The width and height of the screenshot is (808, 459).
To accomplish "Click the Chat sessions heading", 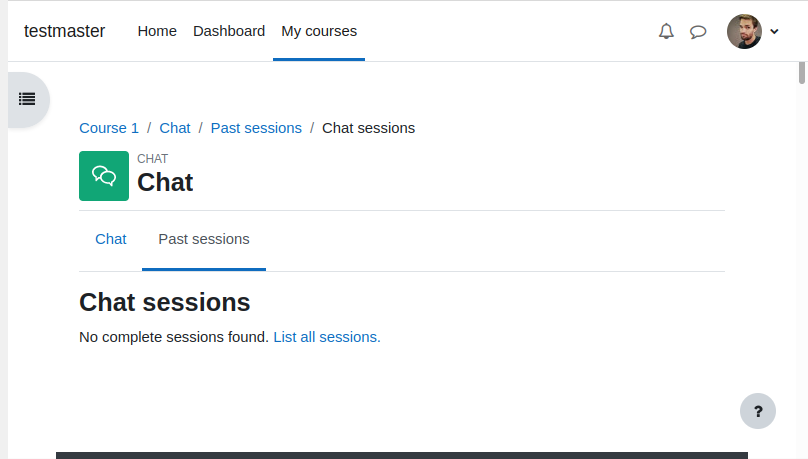I will (164, 302).
